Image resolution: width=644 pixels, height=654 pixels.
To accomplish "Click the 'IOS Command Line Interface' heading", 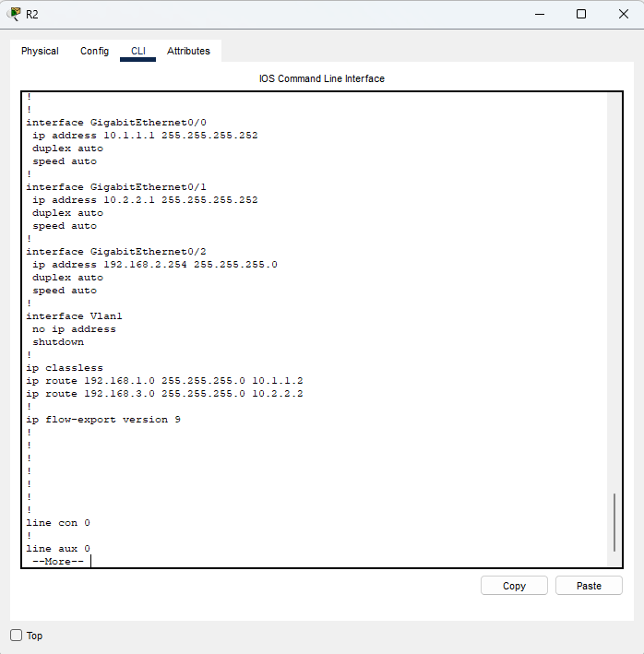I will click(322, 78).
